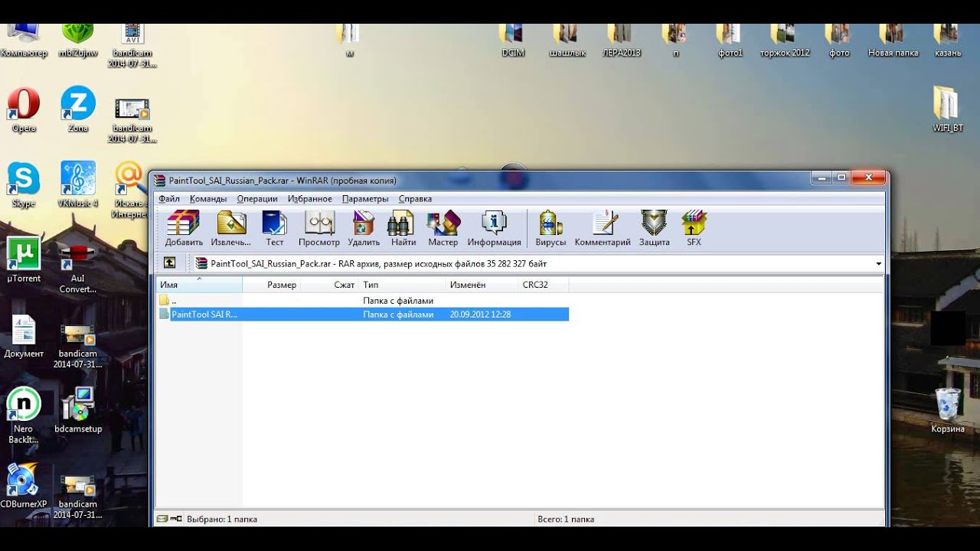Click 'Всего: 1 папка' status text
Screen dimensions: 980x551
pos(566,519)
